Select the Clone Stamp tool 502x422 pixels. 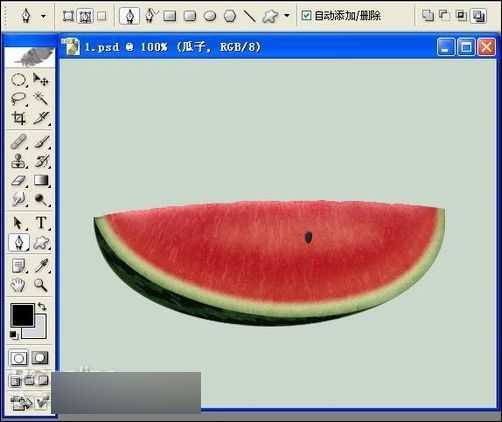coord(18,161)
